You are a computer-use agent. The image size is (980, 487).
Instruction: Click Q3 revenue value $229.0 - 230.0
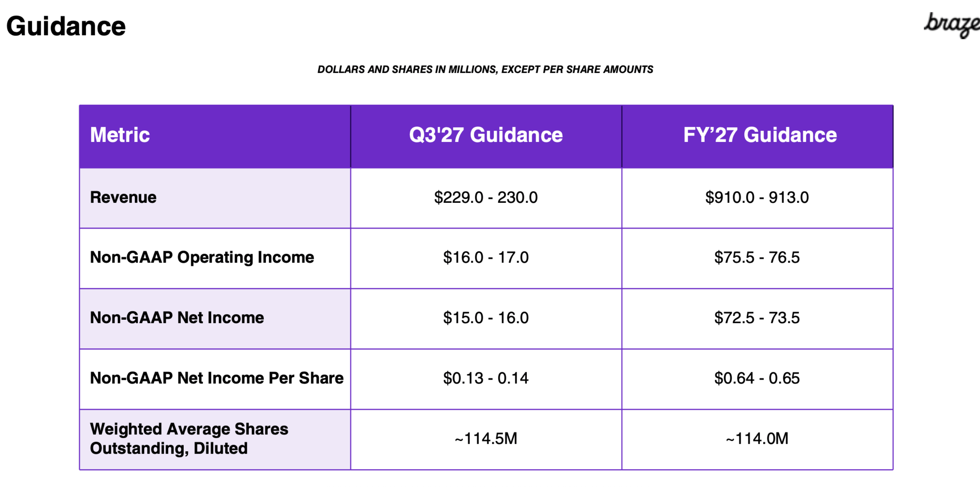(486, 197)
